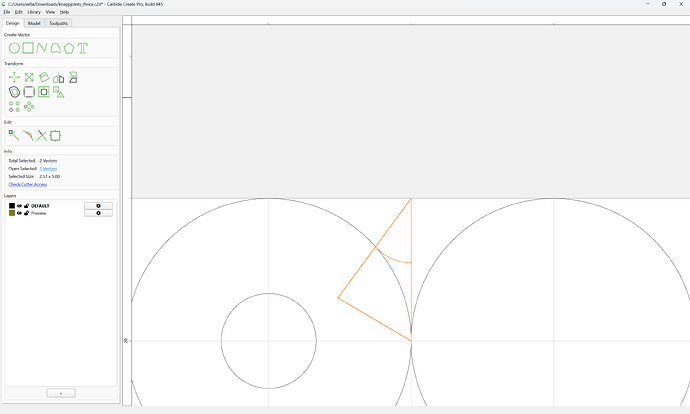The width and height of the screenshot is (690, 414).
Task: Click the black DEFAULT layer color swatch
Action: [12, 206]
